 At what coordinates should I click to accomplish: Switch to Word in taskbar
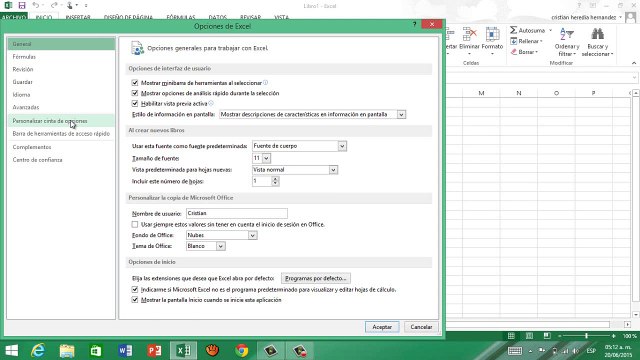(x=125, y=351)
